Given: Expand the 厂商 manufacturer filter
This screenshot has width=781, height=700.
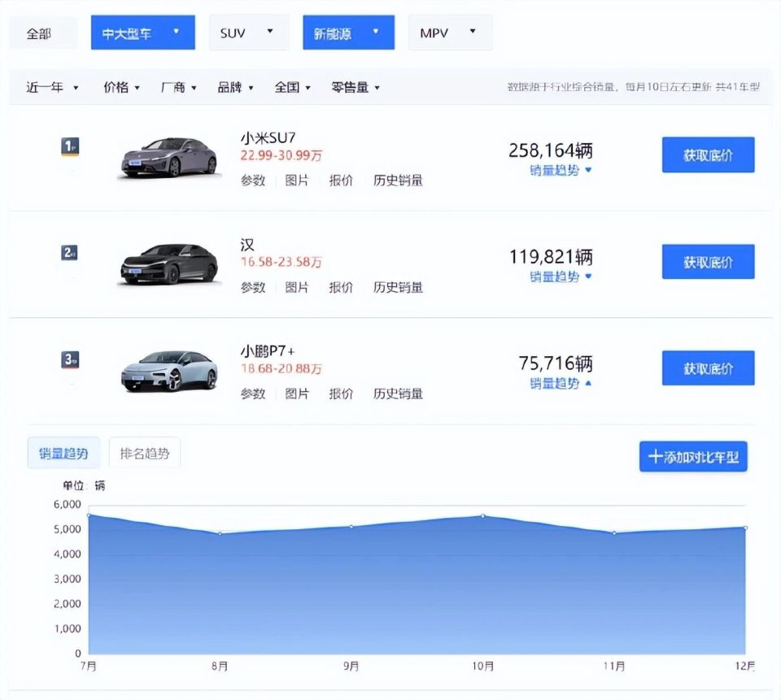Looking at the screenshot, I should tap(175, 86).
